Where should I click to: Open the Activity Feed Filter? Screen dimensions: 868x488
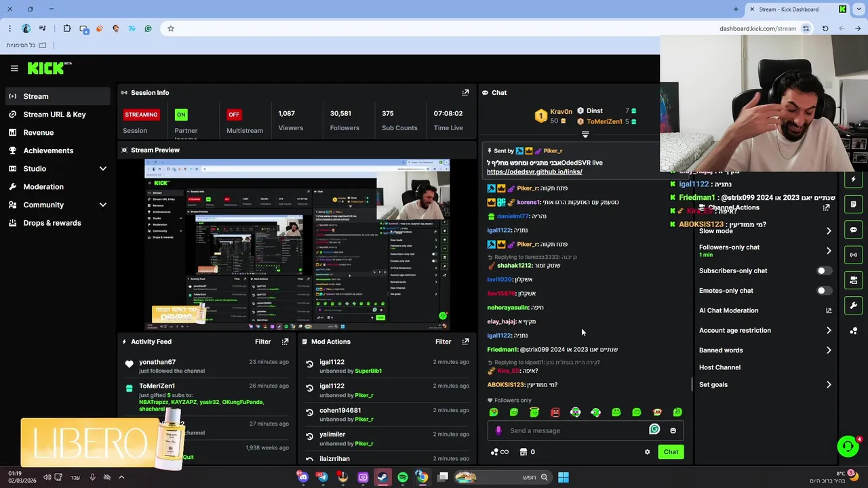[262, 342]
